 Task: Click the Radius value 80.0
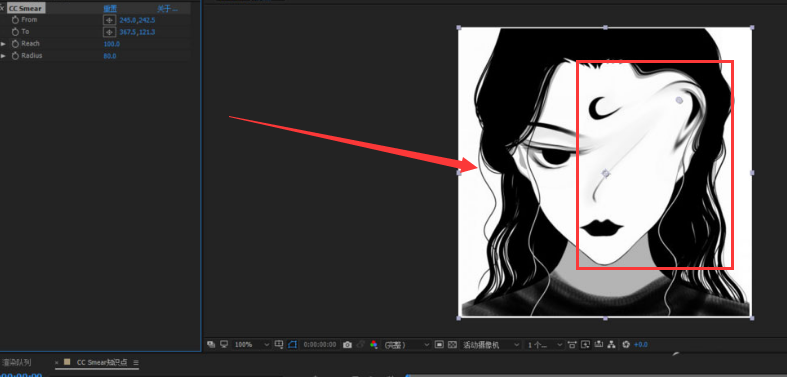[109, 56]
